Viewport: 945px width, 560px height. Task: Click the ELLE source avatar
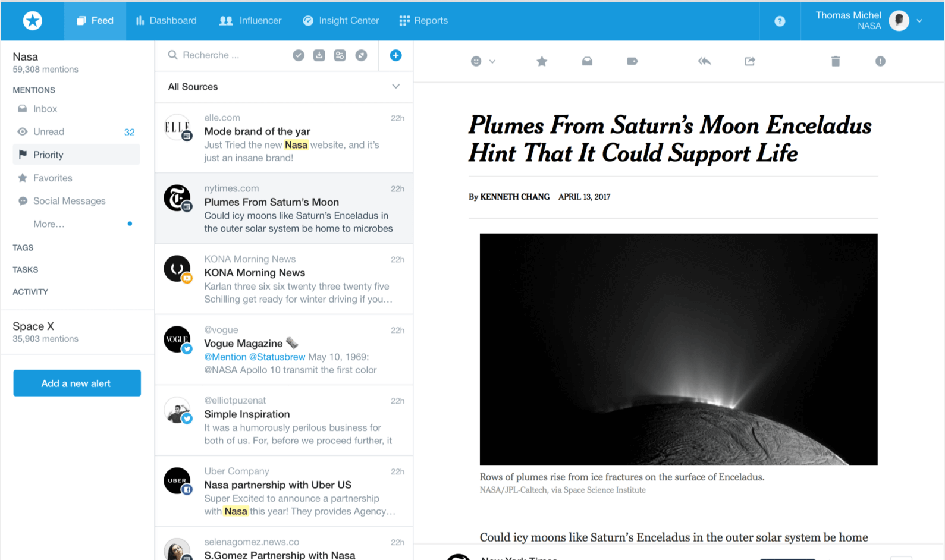[177, 127]
